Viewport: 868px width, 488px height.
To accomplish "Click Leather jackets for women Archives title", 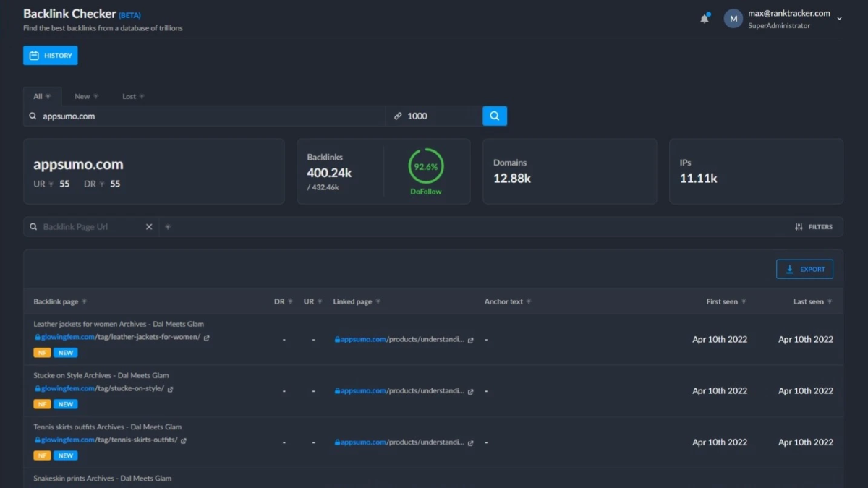I will tap(119, 324).
